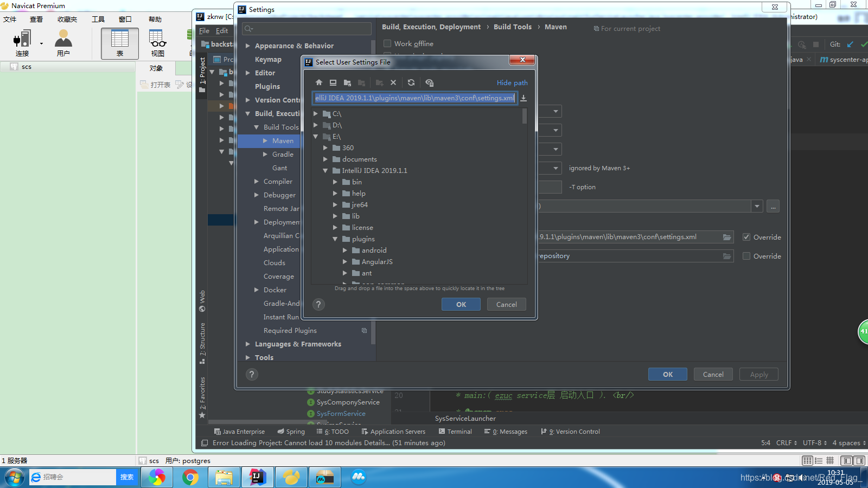Jump to project directory in file chooser
The image size is (868, 488).
(347, 82)
